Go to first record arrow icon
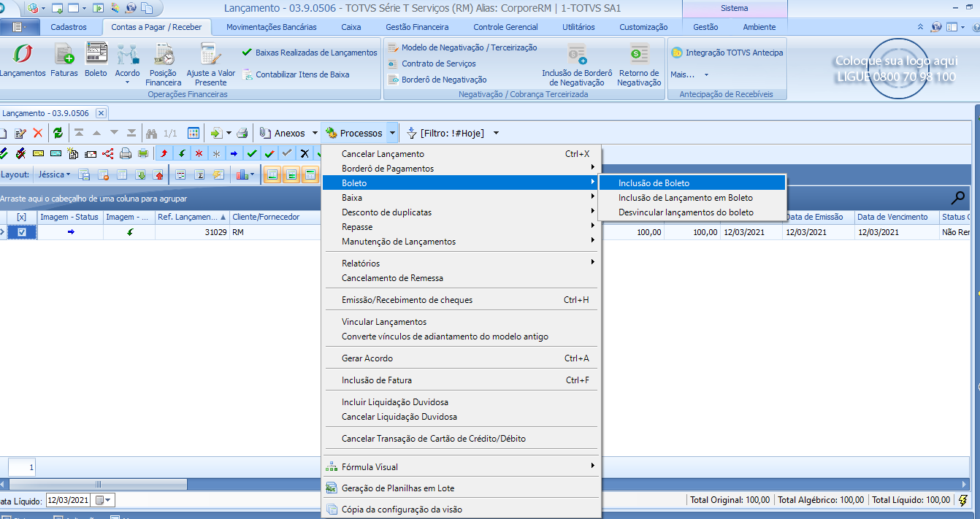Image resolution: width=980 pixels, height=519 pixels. [78, 133]
